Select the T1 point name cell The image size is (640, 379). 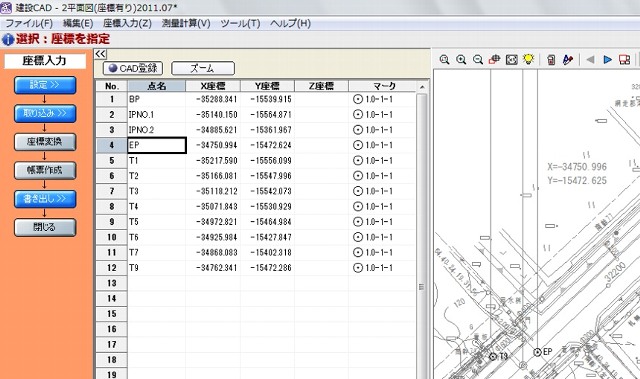point(157,161)
